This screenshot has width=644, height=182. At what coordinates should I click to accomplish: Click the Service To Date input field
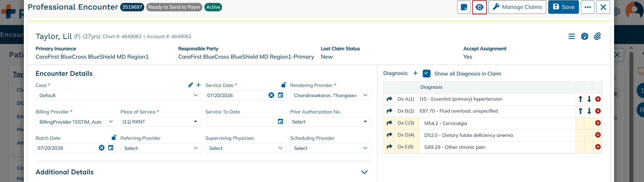pyautogui.click(x=241, y=122)
